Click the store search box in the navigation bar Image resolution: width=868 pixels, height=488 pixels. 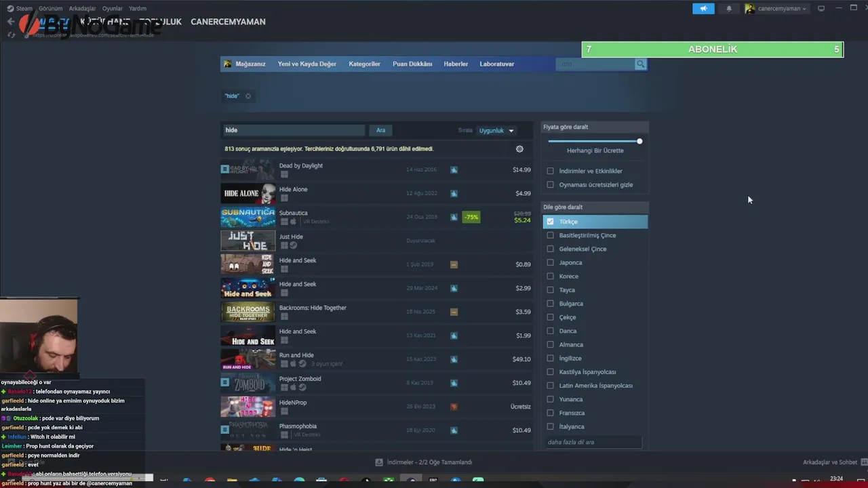595,64
